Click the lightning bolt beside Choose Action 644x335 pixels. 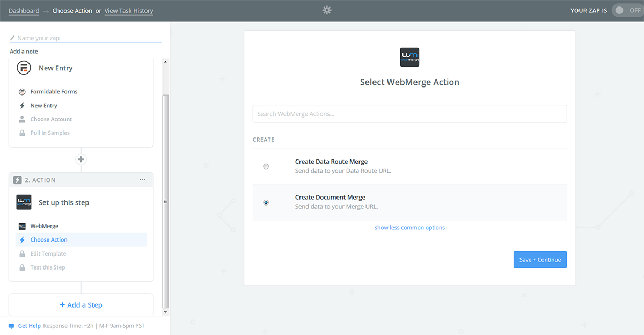(x=22, y=240)
